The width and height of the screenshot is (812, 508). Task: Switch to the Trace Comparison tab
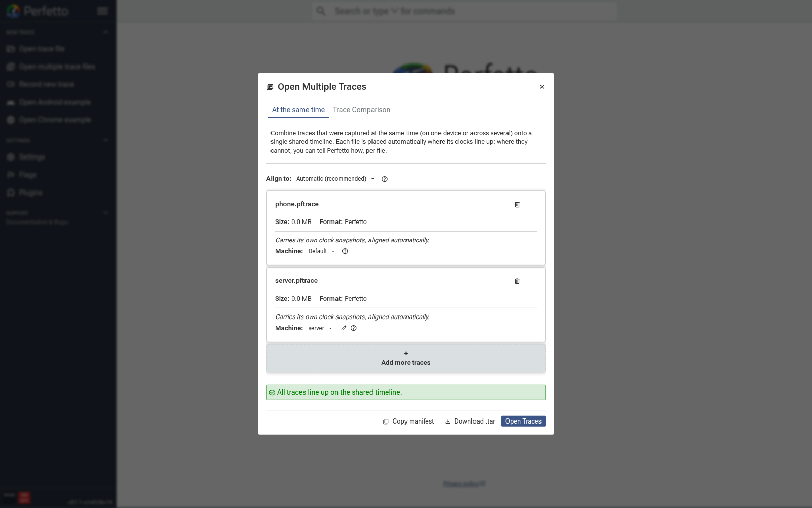pyautogui.click(x=361, y=110)
